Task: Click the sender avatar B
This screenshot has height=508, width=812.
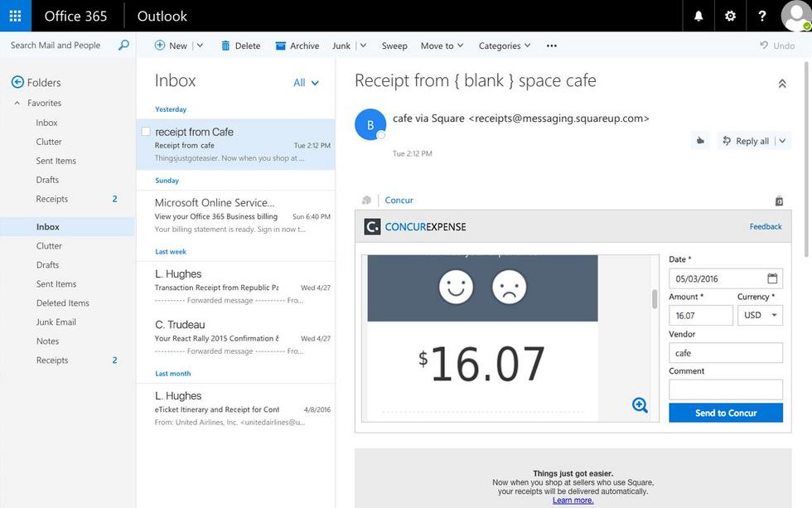Action: [x=370, y=124]
